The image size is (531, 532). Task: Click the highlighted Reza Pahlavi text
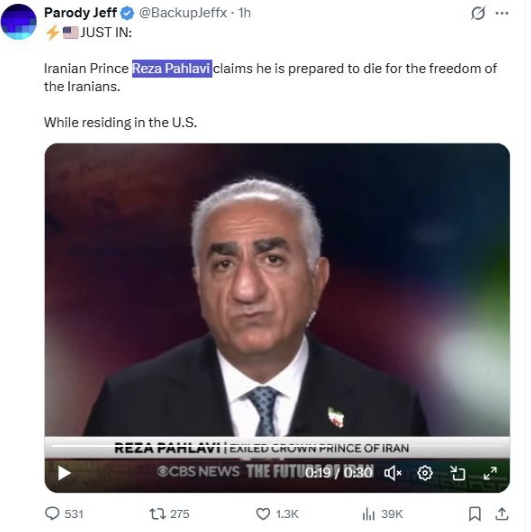tap(172, 69)
